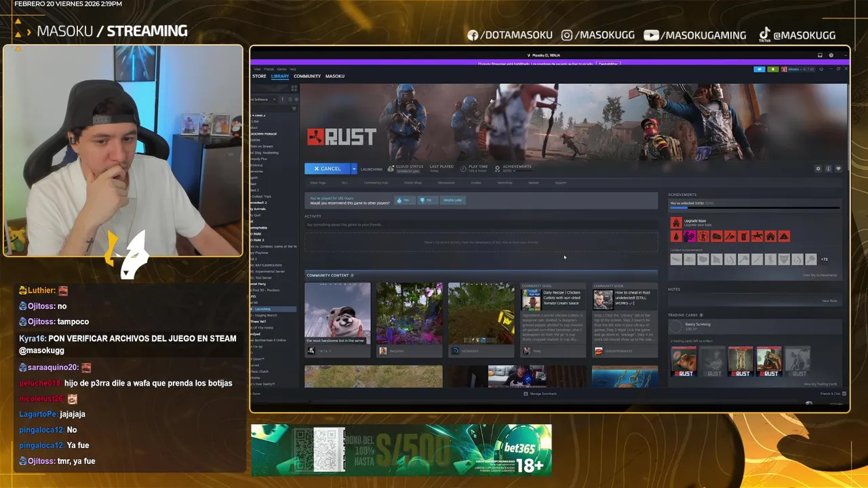Open dropdown arrow beside the Cancel button
The image size is (868, 488).
pos(354,169)
